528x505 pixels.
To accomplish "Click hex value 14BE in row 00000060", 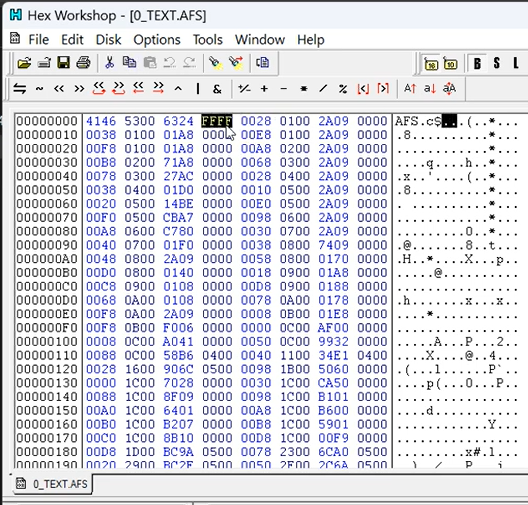I will point(178,203).
